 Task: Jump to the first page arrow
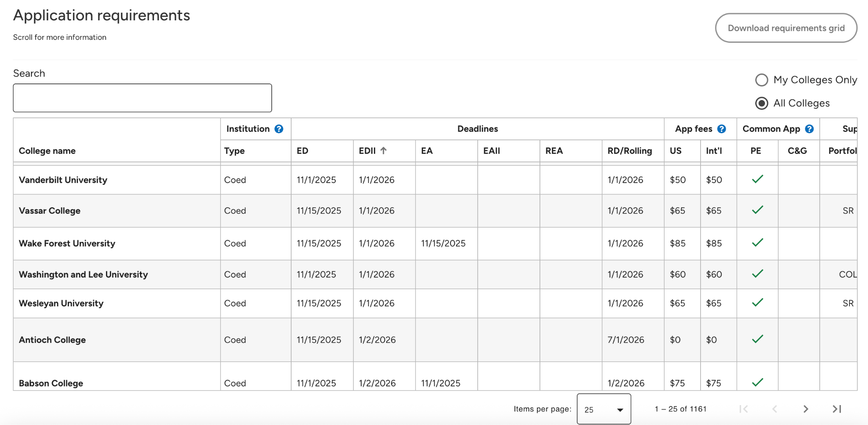click(743, 409)
